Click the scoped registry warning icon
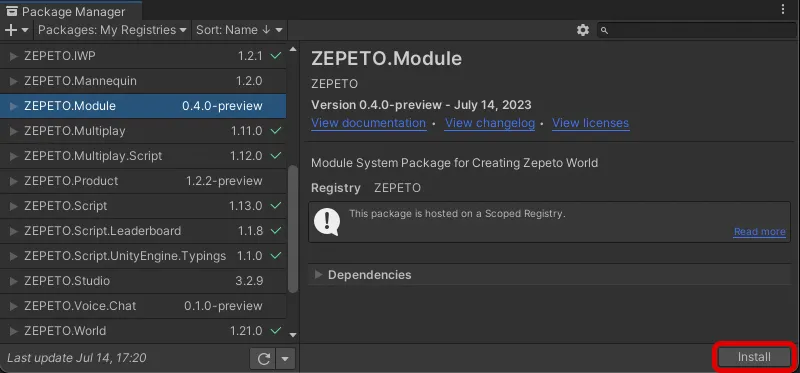Screen dimensions: 800x373 tap(327, 221)
